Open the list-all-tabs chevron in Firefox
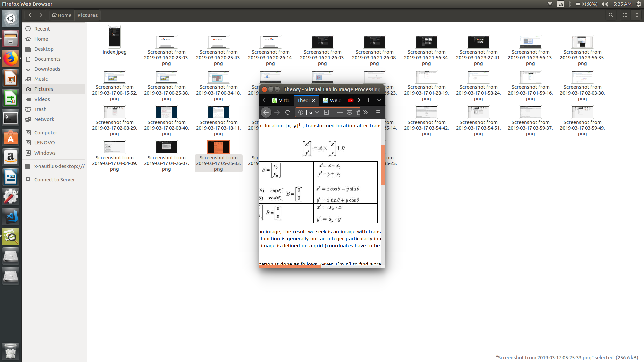 pyautogui.click(x=379, y=100)
